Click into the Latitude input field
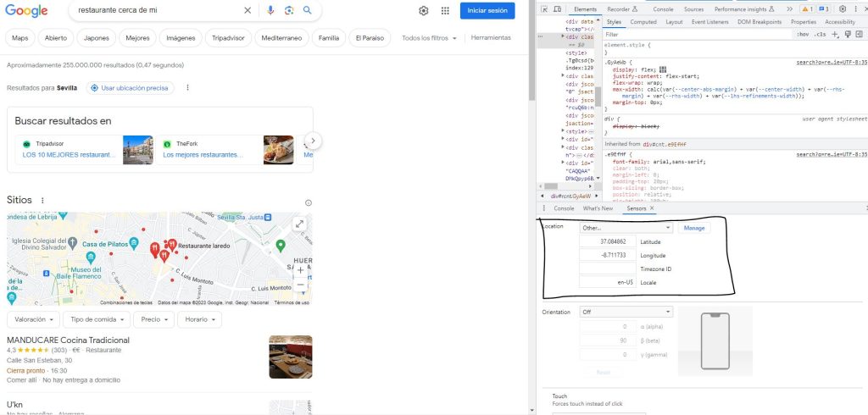Image resolution: width=868 pixels, height=415 pixels. coord(607,241)
